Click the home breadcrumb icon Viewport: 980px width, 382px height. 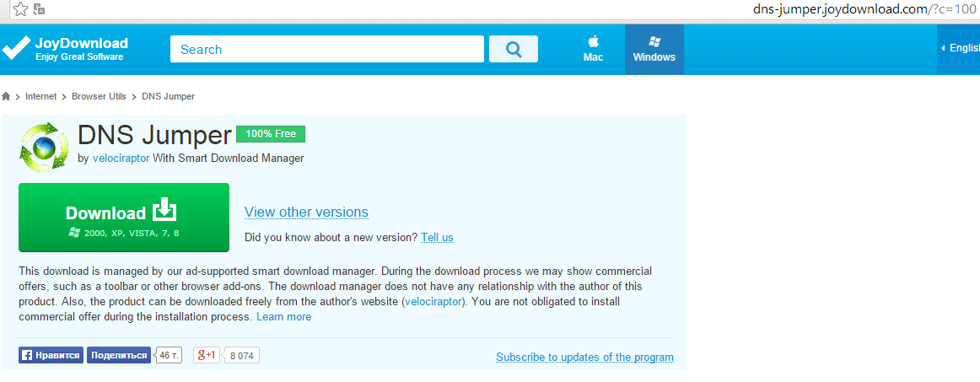6,96
